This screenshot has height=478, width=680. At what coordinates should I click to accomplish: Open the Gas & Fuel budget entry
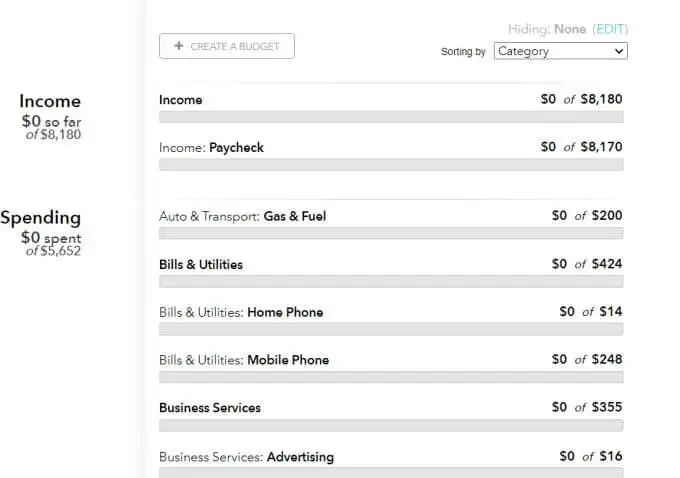(x=391, y=224)
